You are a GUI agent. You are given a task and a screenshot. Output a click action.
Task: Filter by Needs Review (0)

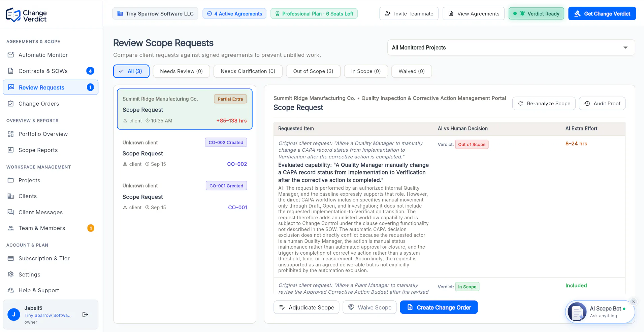coord(182,71)
